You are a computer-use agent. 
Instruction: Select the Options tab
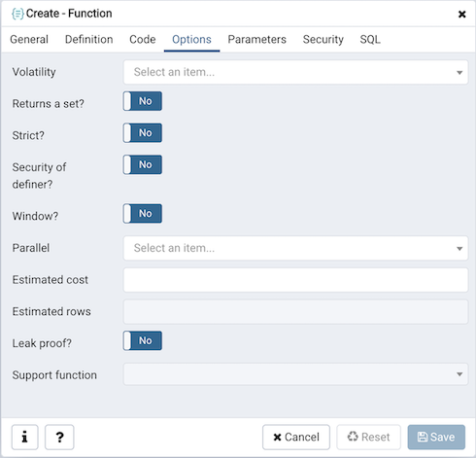point(191,39)
